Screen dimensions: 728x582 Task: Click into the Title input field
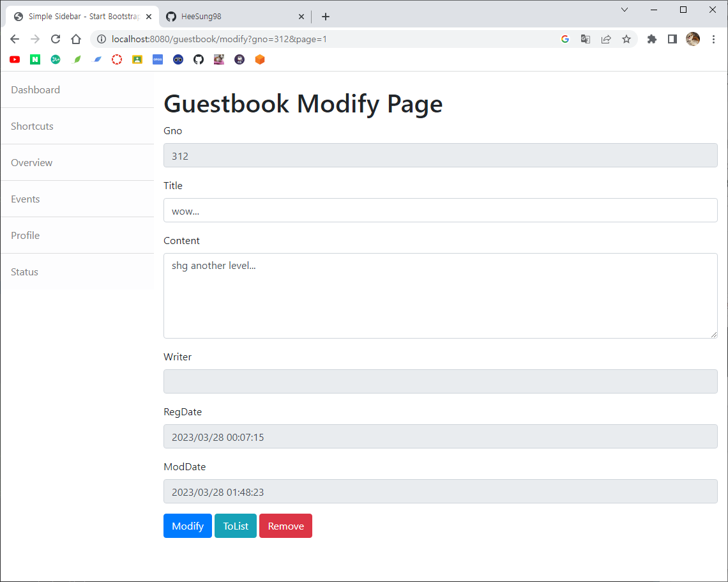pos(440,210)
